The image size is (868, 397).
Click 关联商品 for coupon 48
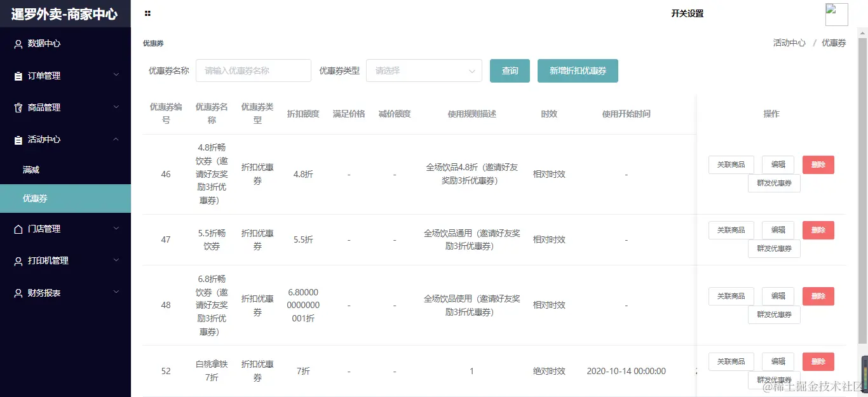click(731, 296)
